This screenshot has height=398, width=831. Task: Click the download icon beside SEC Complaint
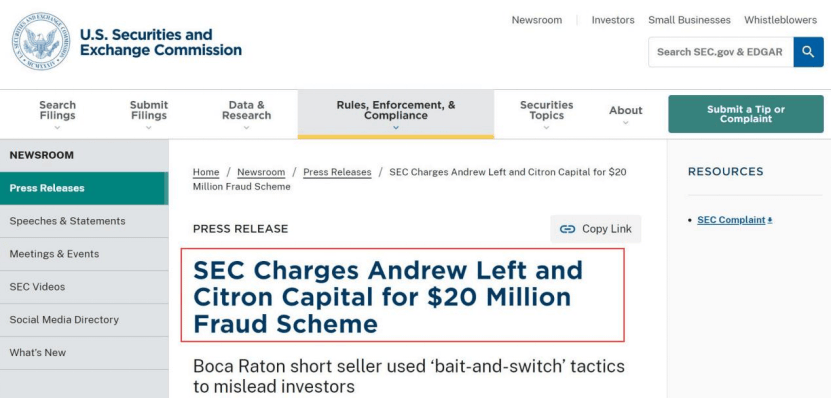770,220
